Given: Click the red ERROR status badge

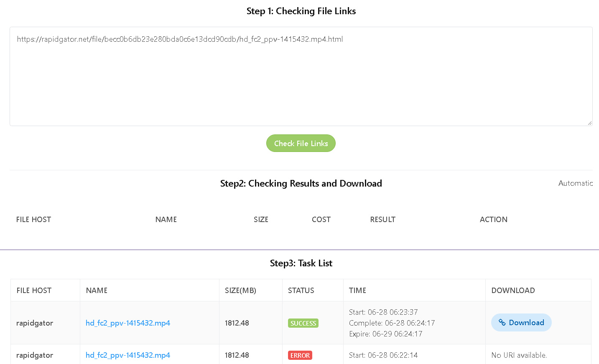Looking at the screenshot, I should (x=300, y=355).
